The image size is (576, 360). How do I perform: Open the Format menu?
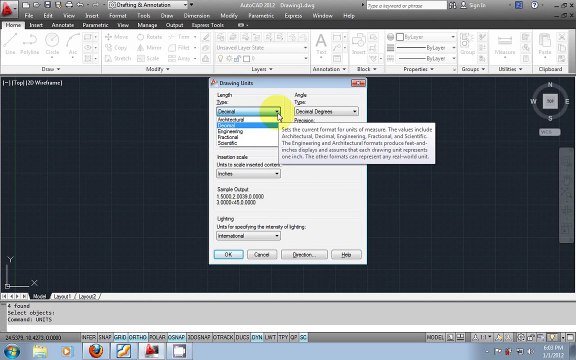coord(118,16)
